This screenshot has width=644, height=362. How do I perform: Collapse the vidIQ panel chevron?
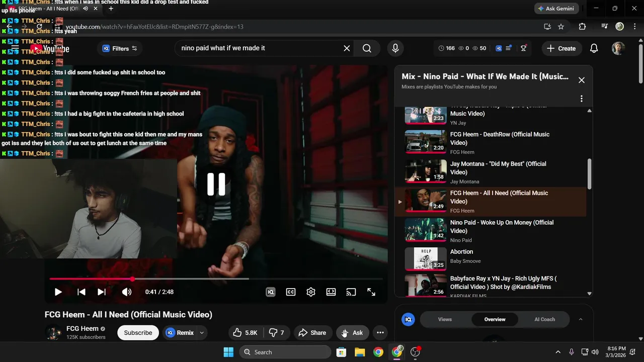click(581, 319)
